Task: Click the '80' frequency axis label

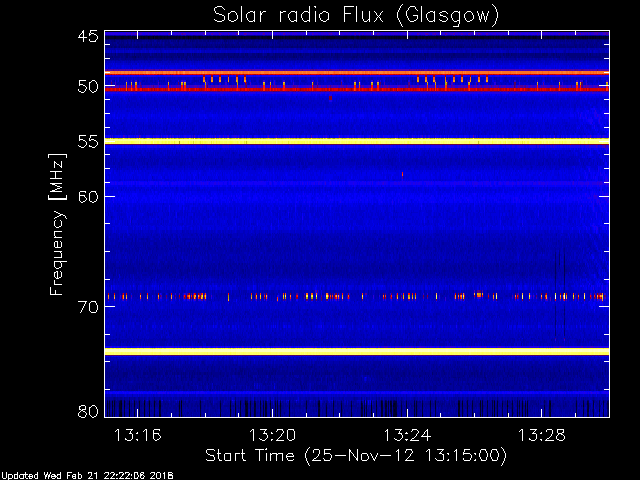Action: point(88,411)
